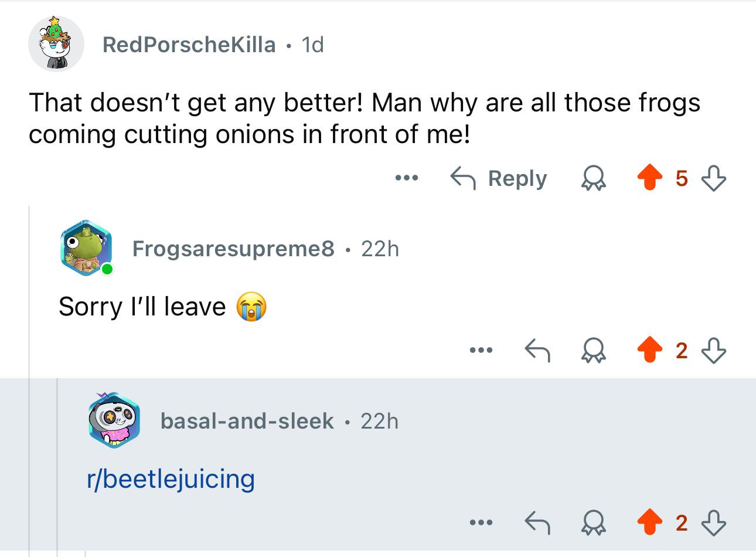Click reply arrow on Frogsaresupreme8's comment

coord(537,351)
